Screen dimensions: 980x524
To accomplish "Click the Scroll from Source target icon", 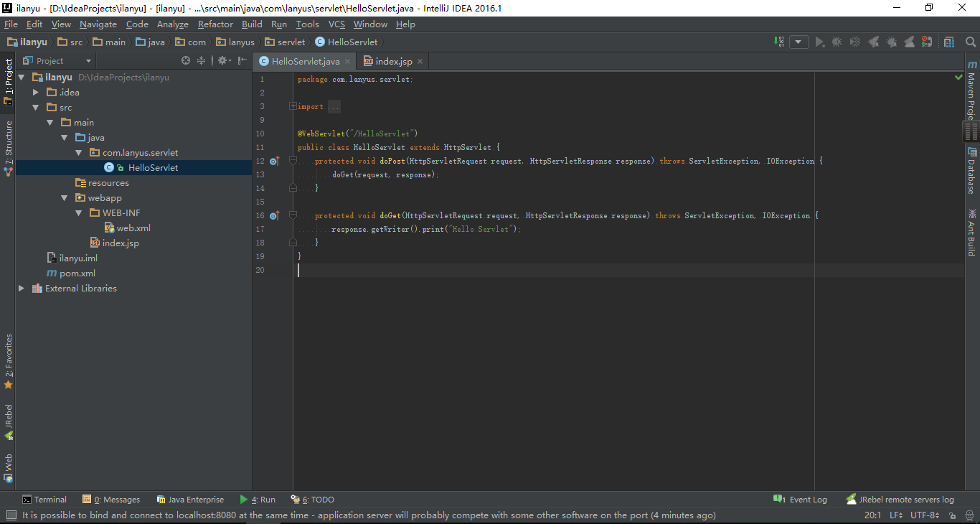I will tap(186, 61).
